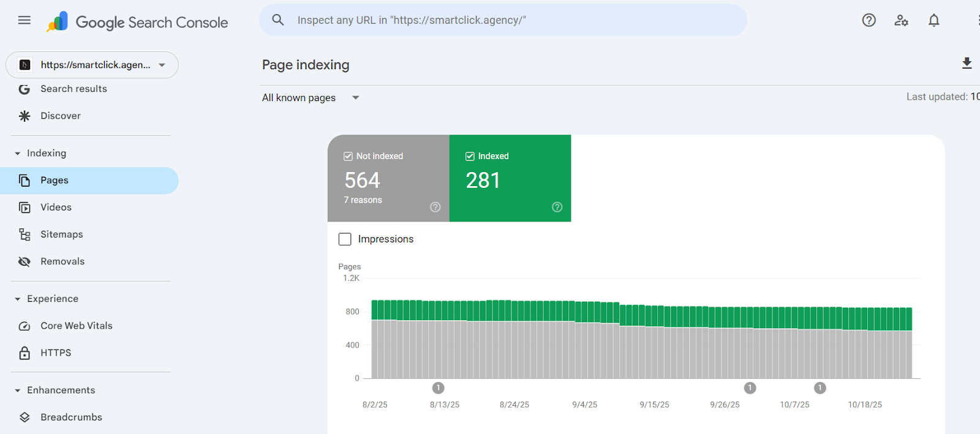
Task: Click the Removals crossed-eye icon
Action: pyautogui.click(x=24, y=261)
